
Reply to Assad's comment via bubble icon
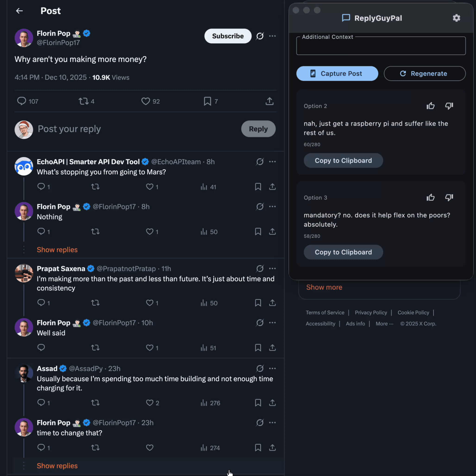[41, 403]
